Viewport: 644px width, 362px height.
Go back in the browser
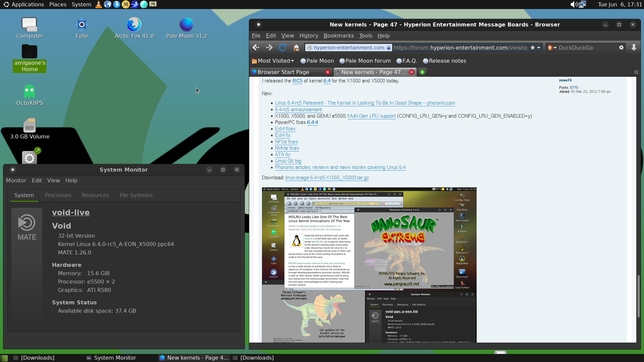[x=256, y=48]
